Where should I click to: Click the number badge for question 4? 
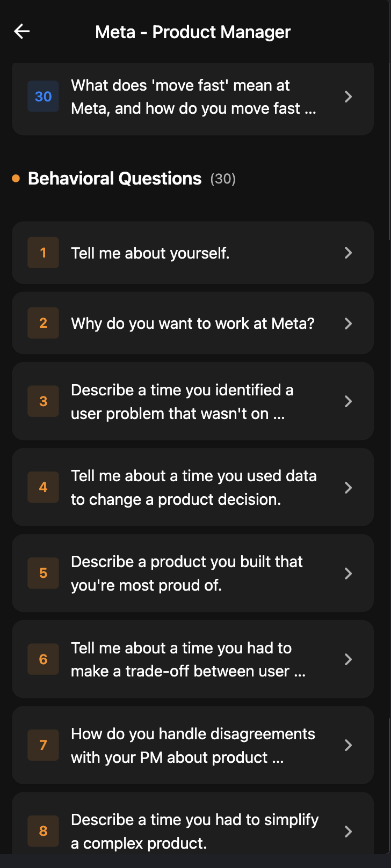(x=43, y=487)
